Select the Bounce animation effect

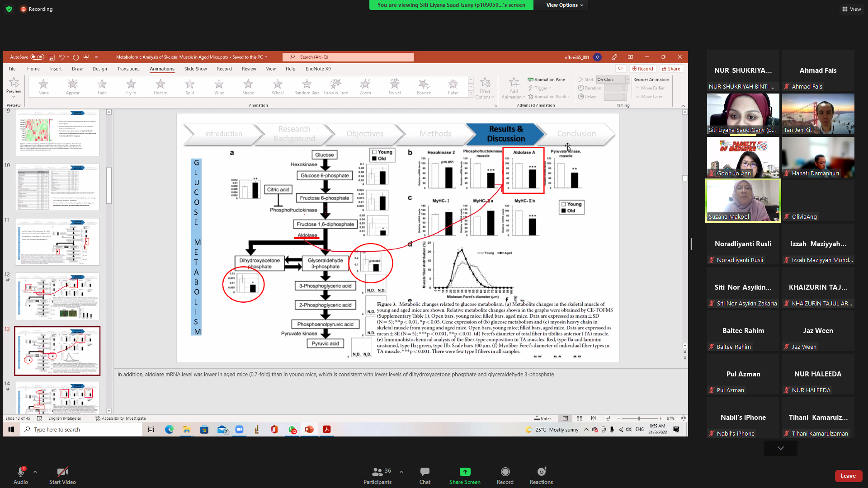pos(424,86)
